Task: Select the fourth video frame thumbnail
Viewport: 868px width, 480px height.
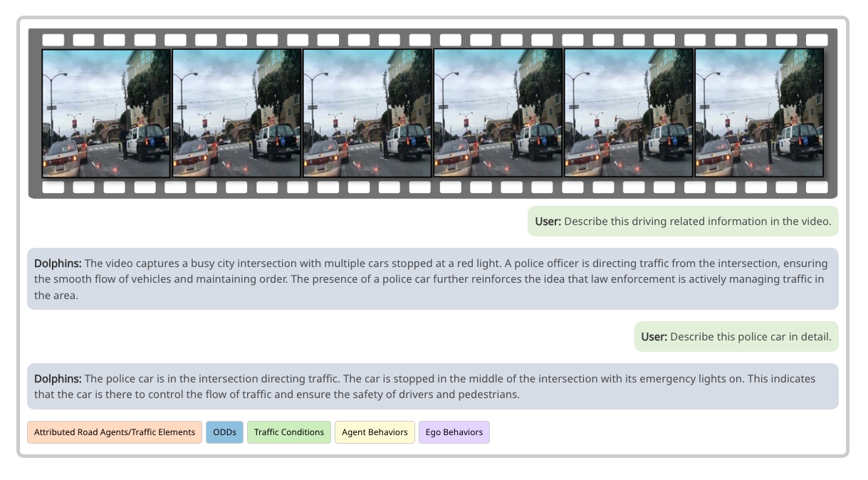Action: (x=498, y=113)
